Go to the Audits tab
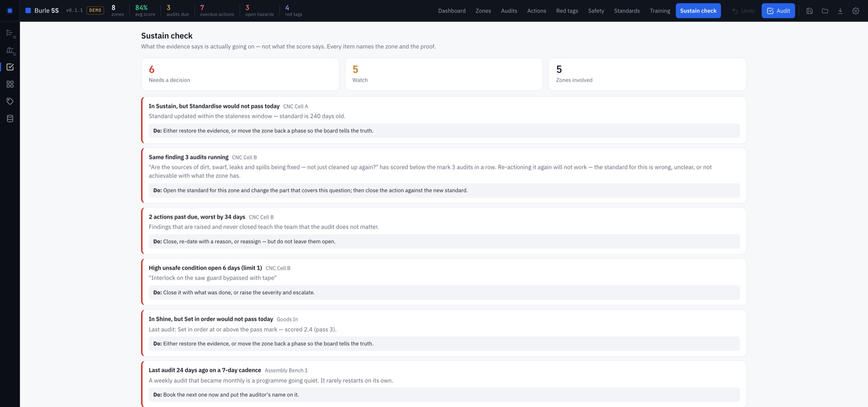868x407 pixels. [x=509, y=11]
